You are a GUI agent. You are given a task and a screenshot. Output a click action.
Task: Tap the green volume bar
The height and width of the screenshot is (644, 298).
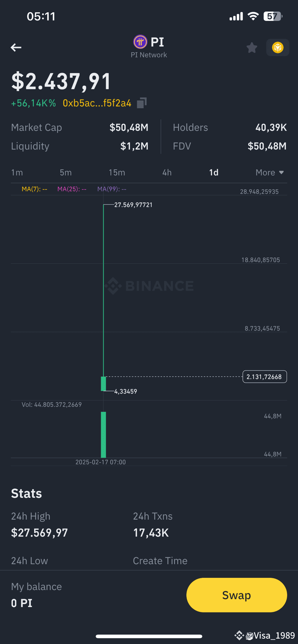click(x=103, y=434)
